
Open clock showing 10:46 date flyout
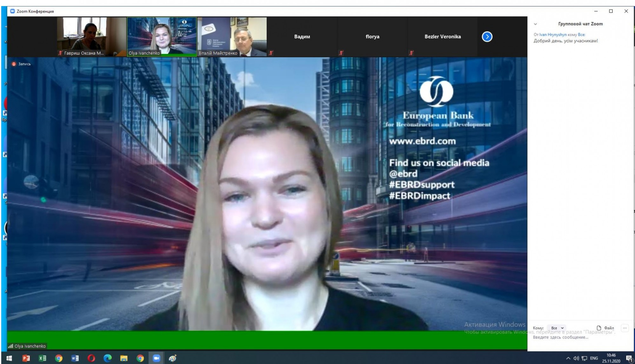tap(611, 358)
